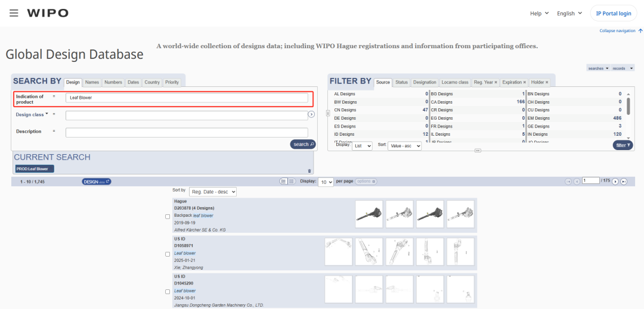Tick checkbox for Hague D203878 result
Viewport: 644px width, 309px height.
click(168, 217)
